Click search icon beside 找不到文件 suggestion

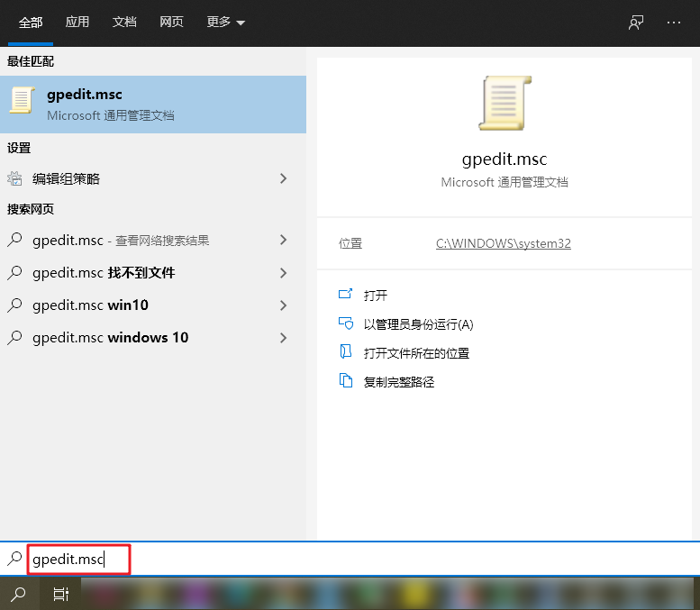pyautogui.click(x=14, y=273)
